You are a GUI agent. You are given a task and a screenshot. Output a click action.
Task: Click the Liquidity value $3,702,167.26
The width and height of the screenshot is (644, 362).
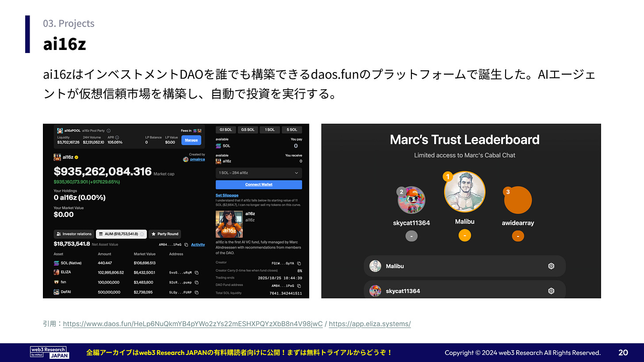point(69,142)
